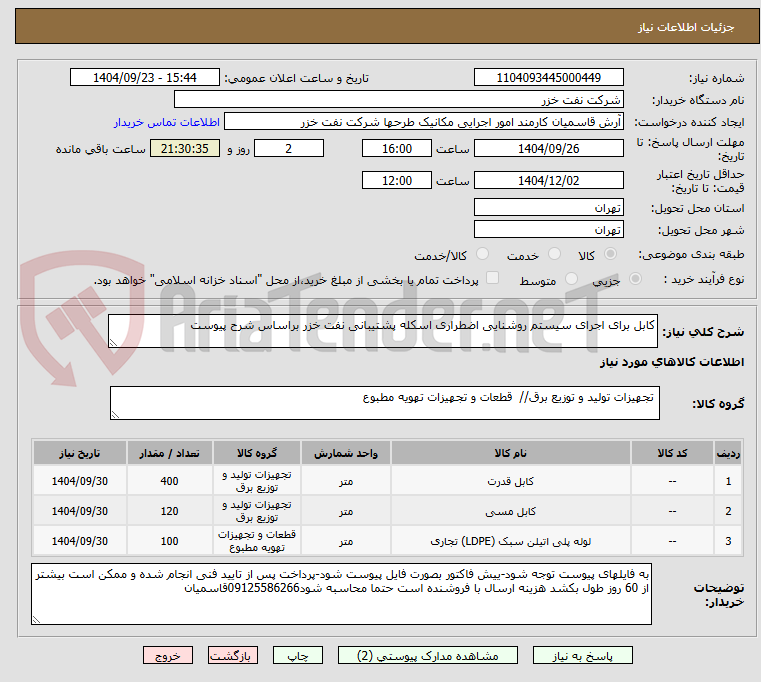
Task: Click the قطعات و تجهیزات تهویه مطبوع cell
Action: click(x=257, y=541)
